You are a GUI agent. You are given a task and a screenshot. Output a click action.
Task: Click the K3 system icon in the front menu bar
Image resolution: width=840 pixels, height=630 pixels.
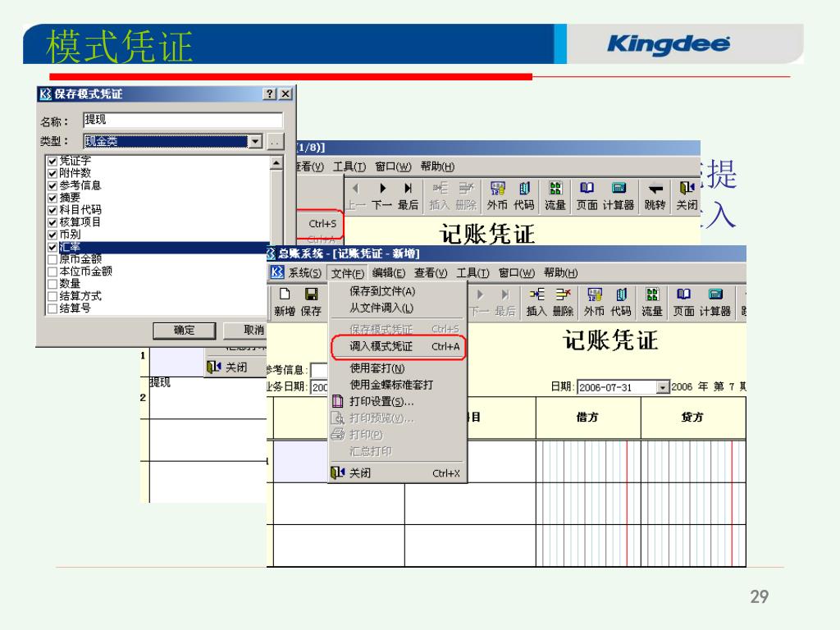click(x=276, y=272)
